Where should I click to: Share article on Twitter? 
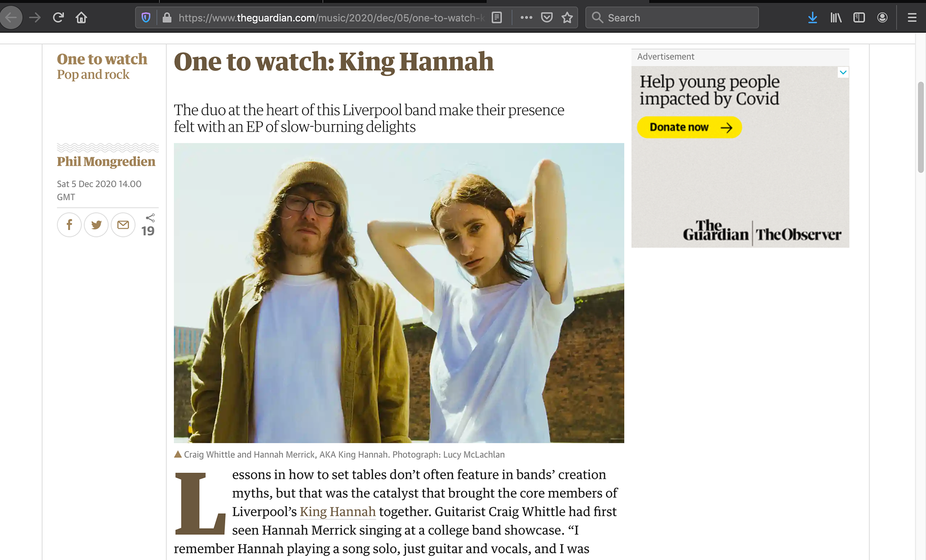click(x=96, y=225)
